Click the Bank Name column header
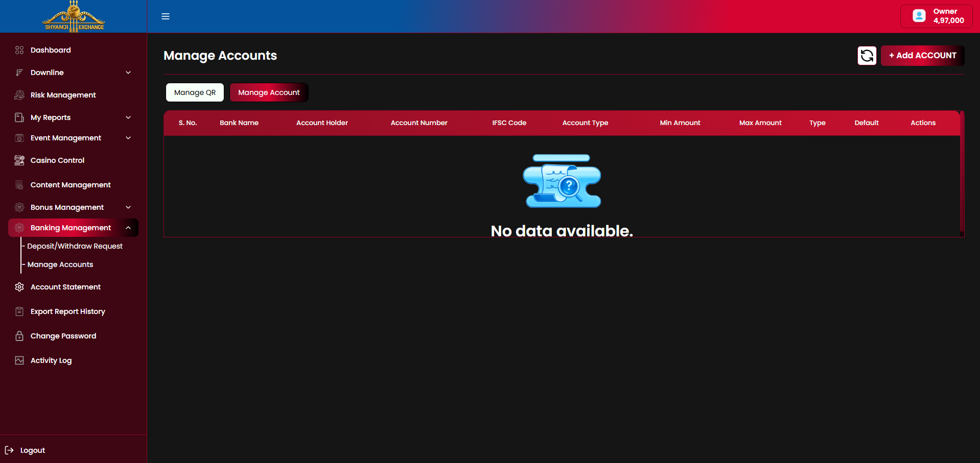 pos(239,123)
